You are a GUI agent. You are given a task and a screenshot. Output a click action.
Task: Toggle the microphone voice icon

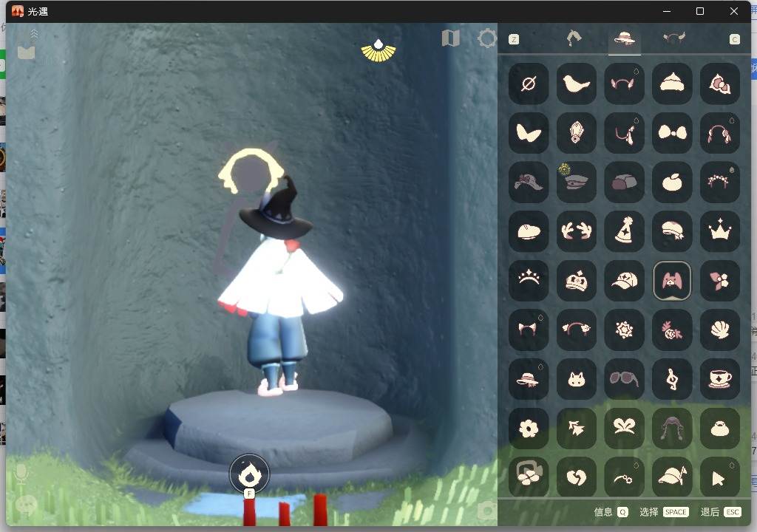(21, 474)
